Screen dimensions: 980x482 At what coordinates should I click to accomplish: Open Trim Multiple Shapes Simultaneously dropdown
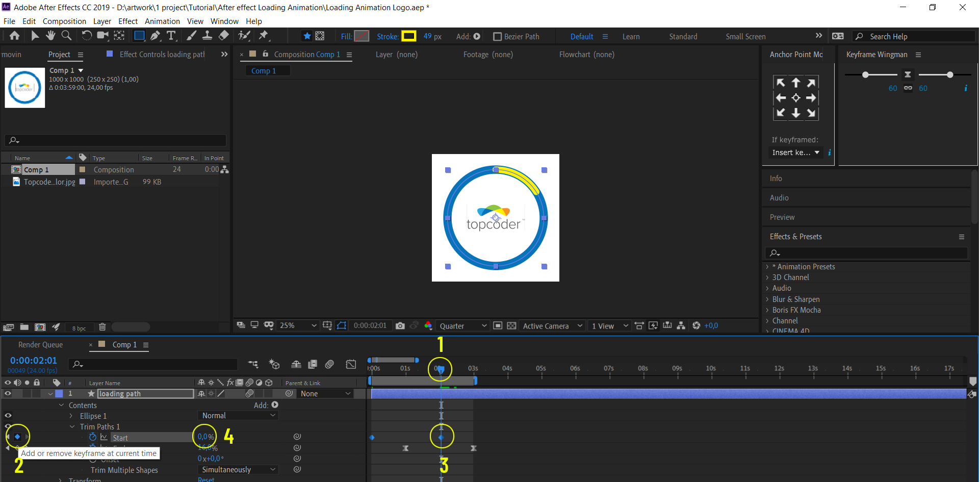click(x=238, y=470)
